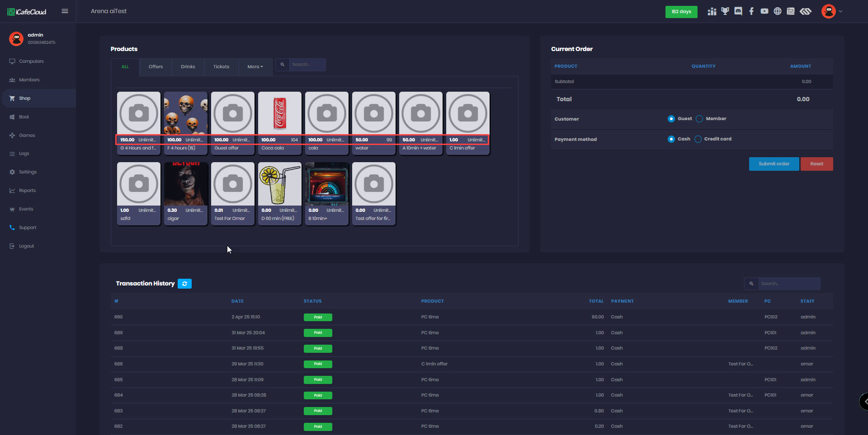The width and height of the screenshot is (868, 435).
Task: Open the admin avatar dropdown arrow
Action: pyautogui.click(x=841, y=11)
